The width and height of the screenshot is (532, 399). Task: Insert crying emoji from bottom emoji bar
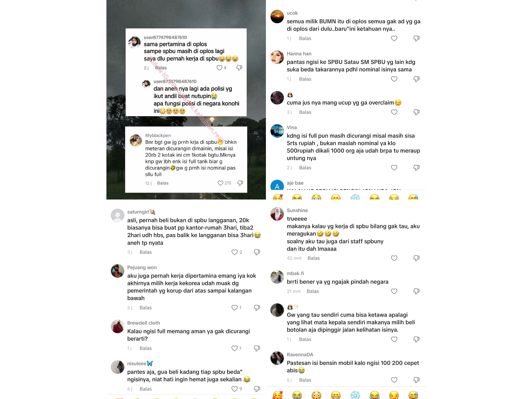(297, 395)
